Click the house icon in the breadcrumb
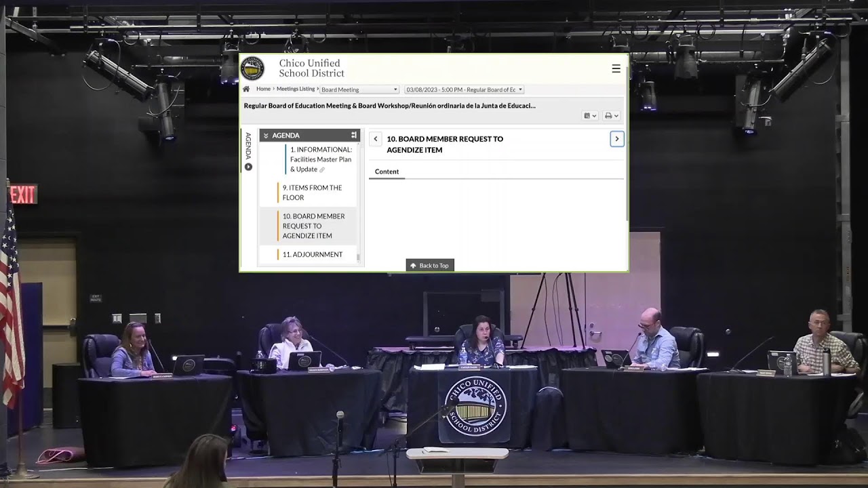Image resolution: width=868 pixels, height=488 pixels. coord(246,89)
